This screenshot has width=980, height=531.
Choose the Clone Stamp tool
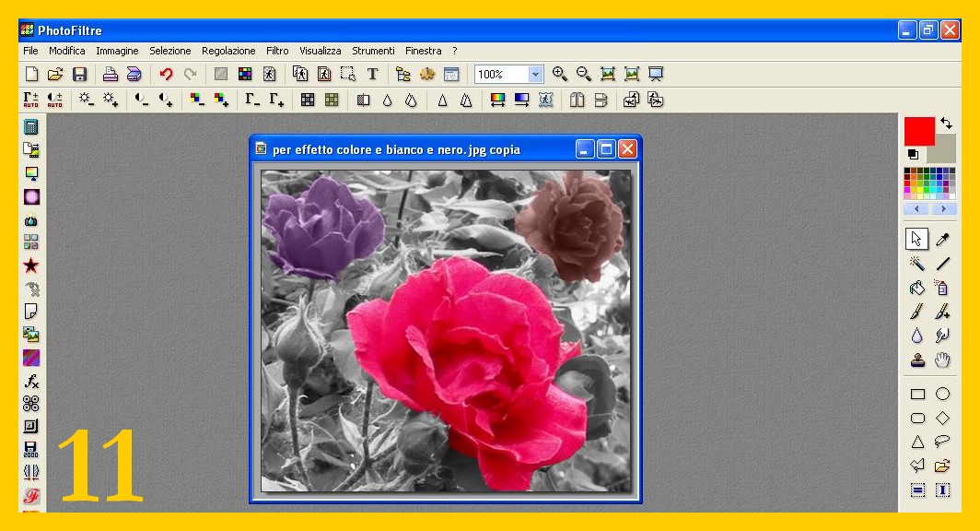pos(917,360)
